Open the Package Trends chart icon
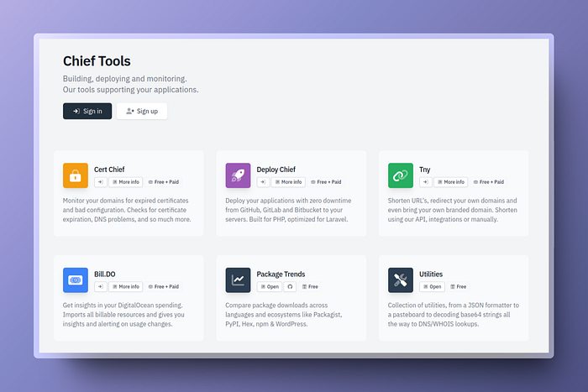The height and width of the screenshot is (392, 588). (238, 280)
